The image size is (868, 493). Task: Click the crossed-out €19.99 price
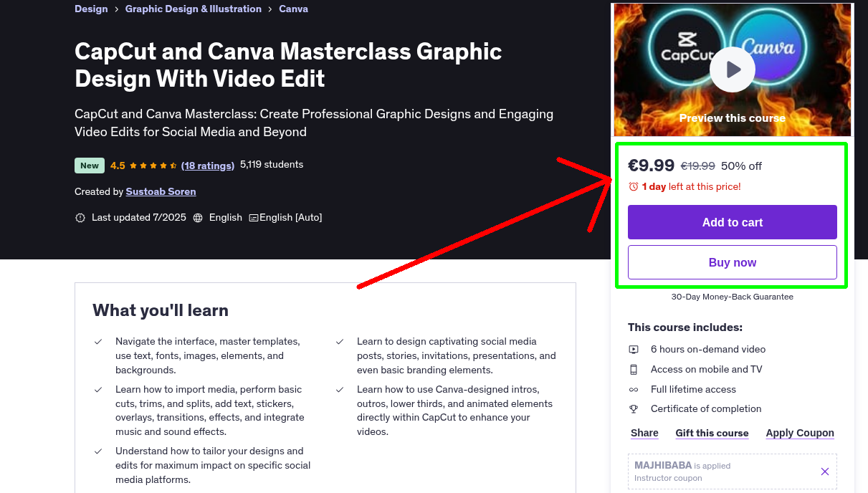click(697, 166)
